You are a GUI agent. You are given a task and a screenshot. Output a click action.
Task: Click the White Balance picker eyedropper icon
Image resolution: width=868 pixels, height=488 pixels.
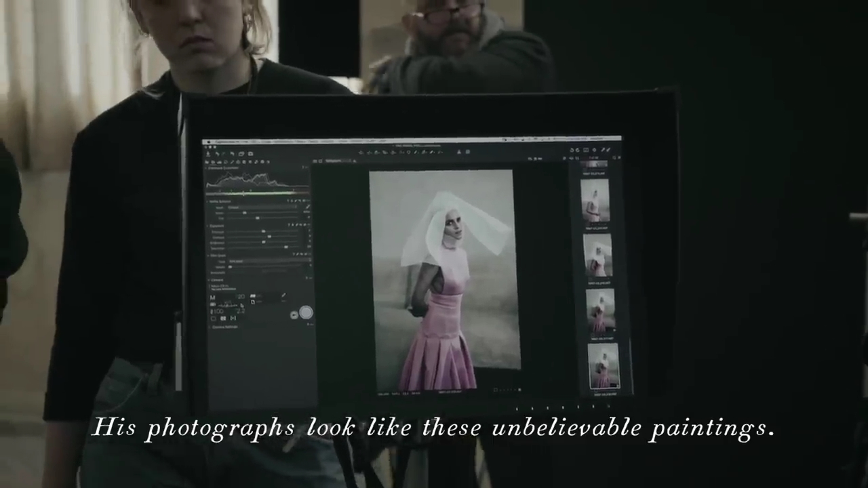pyautogui.click(x=307, y=208)
